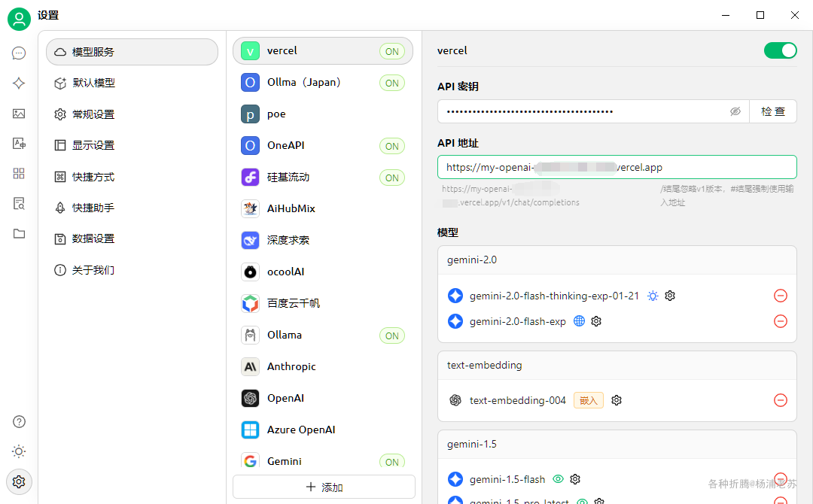Select 关于我们 settings menu
813x504 pixels.
point(132,270)
